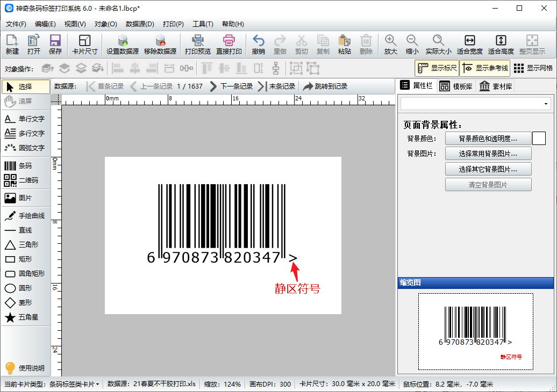Toggle 显示参考线 guide lines display
Viewport: 557px width, 392px height.
(484, 68)
